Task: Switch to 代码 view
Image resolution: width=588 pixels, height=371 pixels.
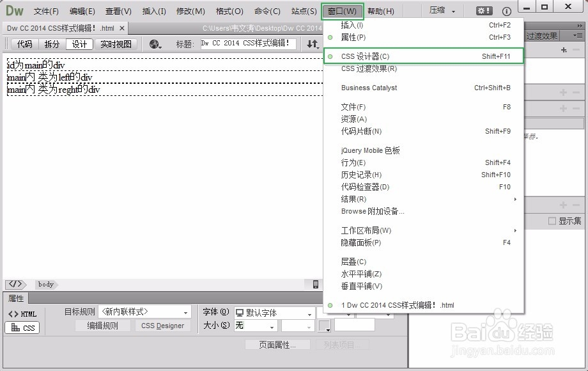Action: [25, 44]
